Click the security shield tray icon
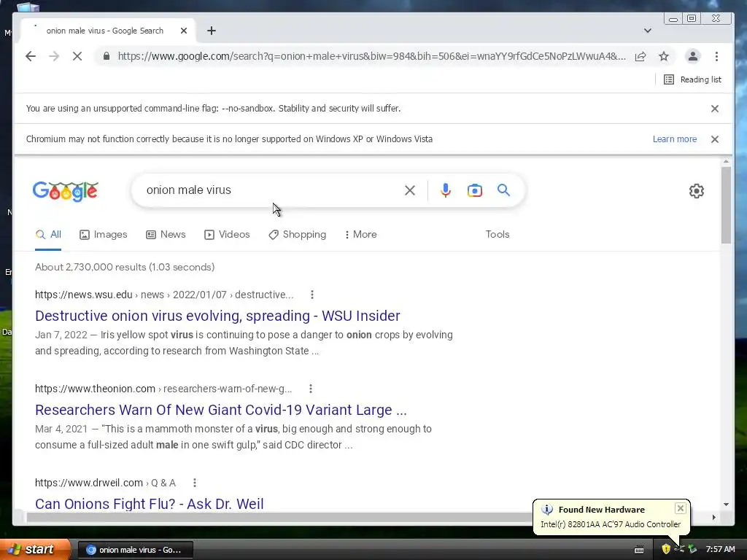The height and width of the screenshot is (560, 747). (x=666, y=550)
